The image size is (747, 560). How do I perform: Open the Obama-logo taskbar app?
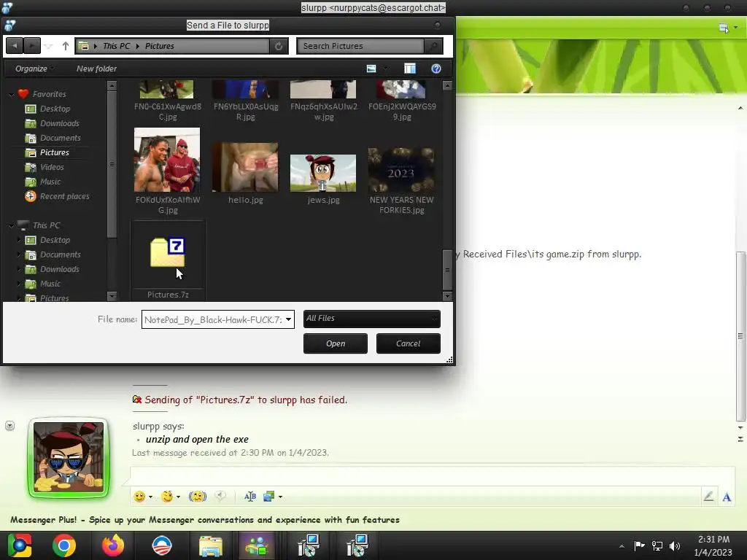click(161, 545)
